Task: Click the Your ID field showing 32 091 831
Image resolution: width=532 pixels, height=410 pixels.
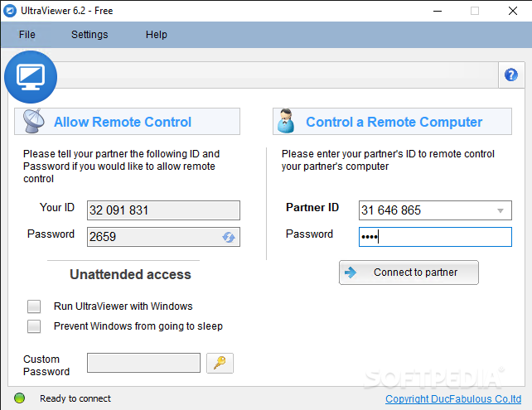Action: tap(163, 210)
